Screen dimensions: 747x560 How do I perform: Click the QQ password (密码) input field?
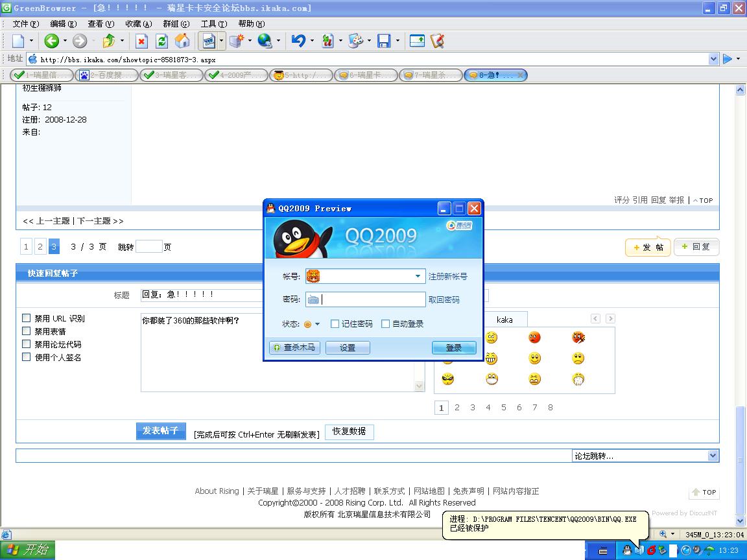(366, 299)
